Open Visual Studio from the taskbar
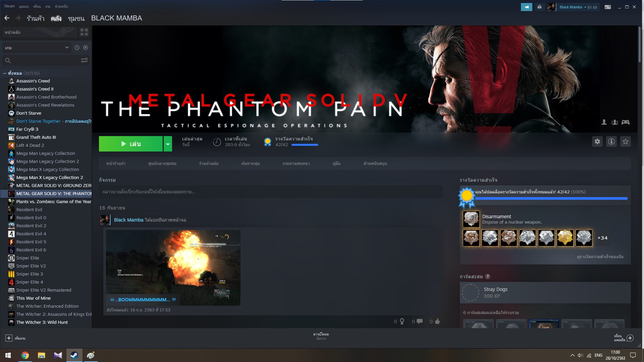This screenshot has height=362, width=644. (x=58, y=355)
